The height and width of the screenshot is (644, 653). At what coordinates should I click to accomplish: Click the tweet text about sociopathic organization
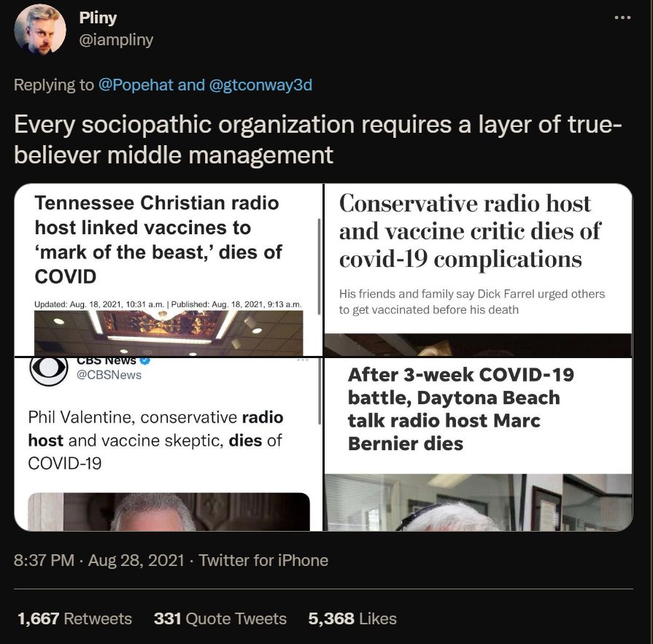pos(318,139)
